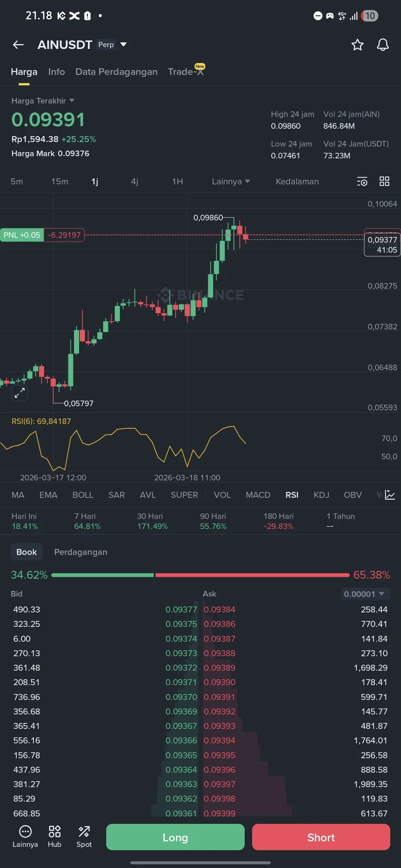Image resolution: width=401 pixels, height=868 pixels.
Task: Open the Hub icon
Action: coord(55,836)
